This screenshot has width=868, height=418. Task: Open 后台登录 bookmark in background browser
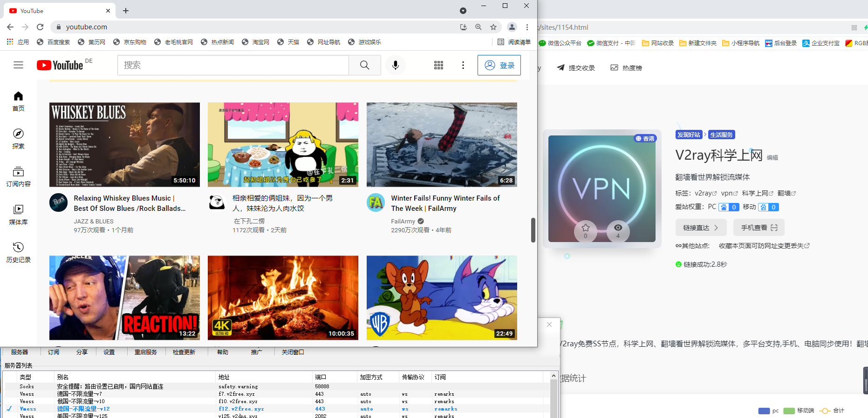click(x=781, y=43)
